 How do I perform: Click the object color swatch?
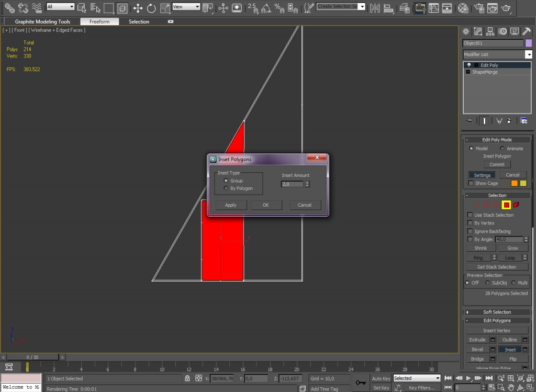click(x=529, y=43)
